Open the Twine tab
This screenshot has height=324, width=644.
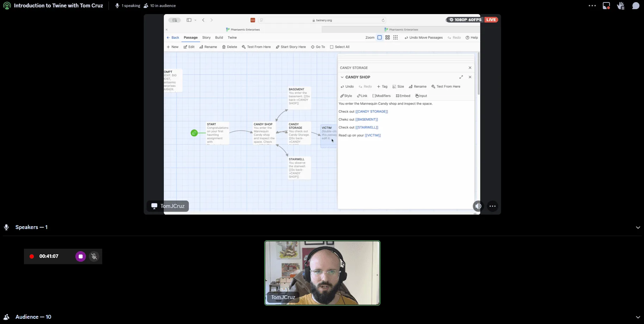tap(232, 38)
